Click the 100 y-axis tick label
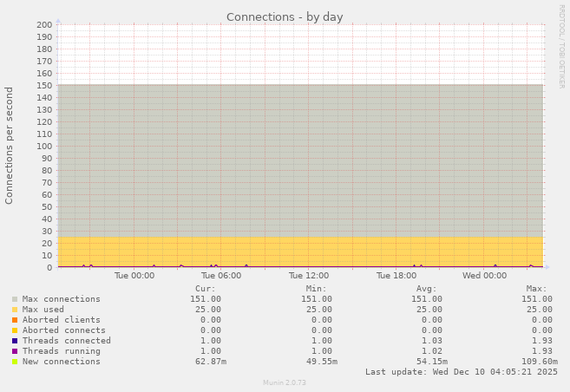The height and width of the screenshot is (392, 570). 44,146
